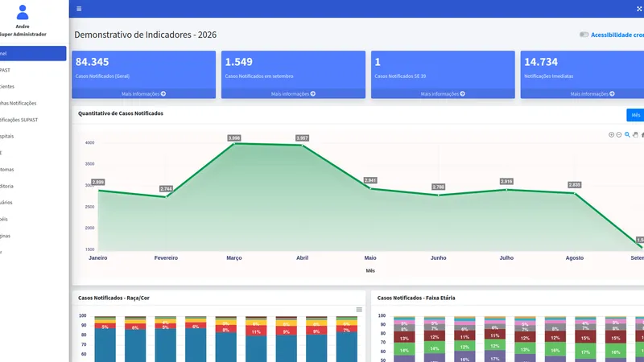Click the Março axis label
The height and width of the screenshot is (362, 644).
click(x=234, y=257)
